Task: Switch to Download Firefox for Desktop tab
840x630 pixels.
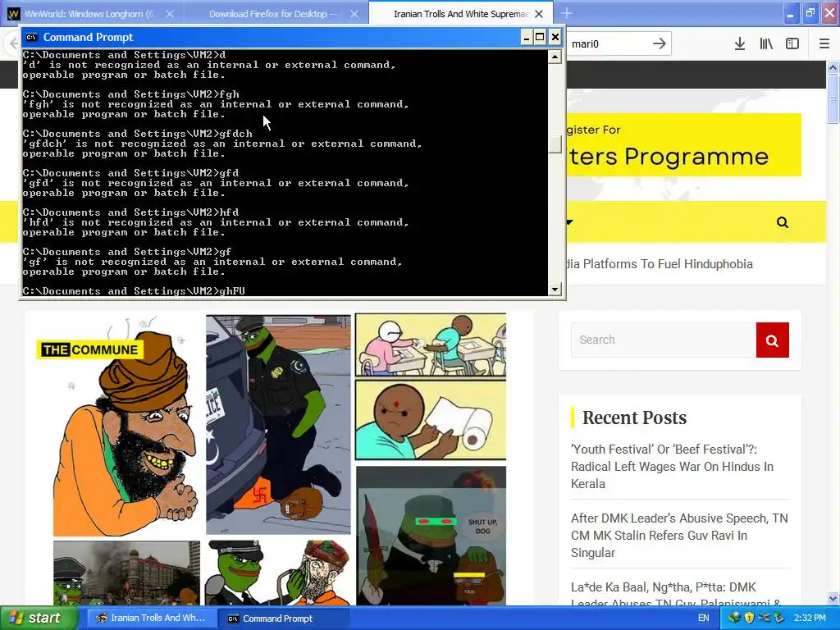Action: tap(276, 14)
